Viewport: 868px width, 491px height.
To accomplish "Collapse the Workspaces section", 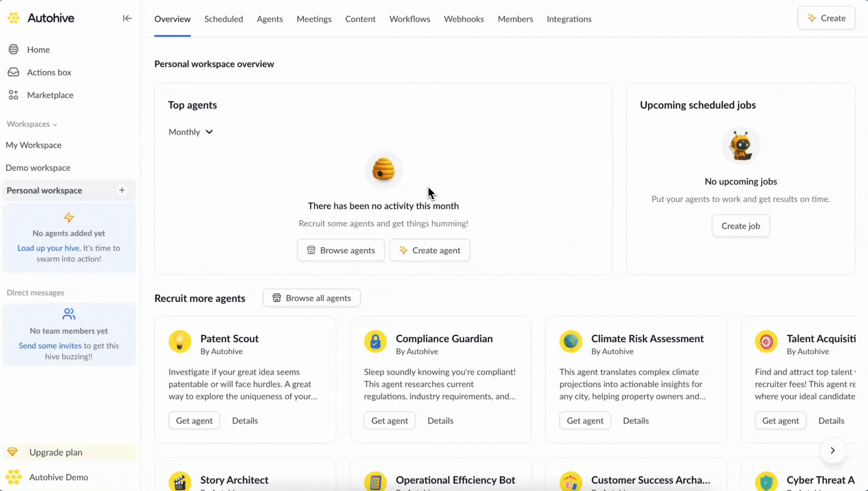I will 55,124.
